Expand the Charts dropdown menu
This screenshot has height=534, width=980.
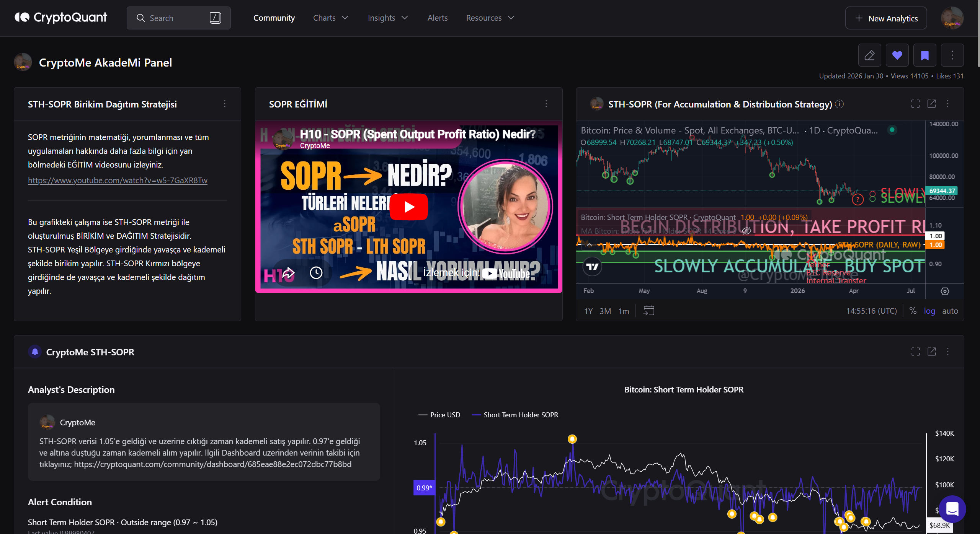tap(330, 18)
